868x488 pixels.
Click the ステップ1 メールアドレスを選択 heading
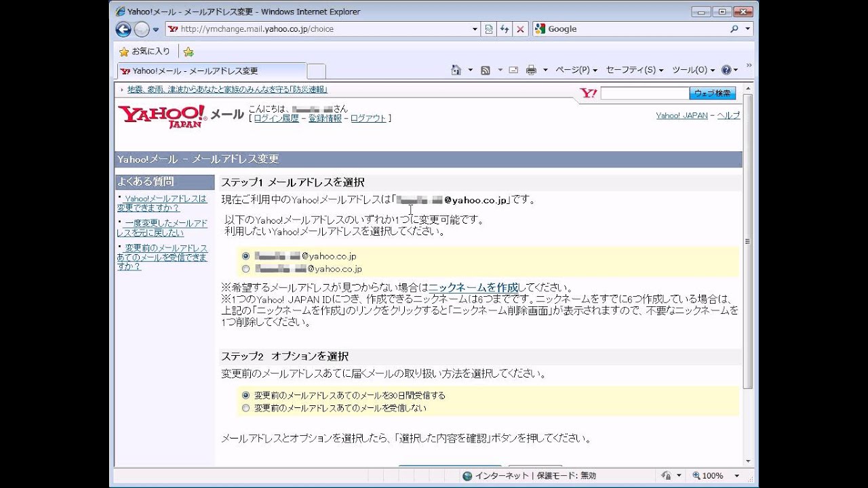[x=293, y=182]
